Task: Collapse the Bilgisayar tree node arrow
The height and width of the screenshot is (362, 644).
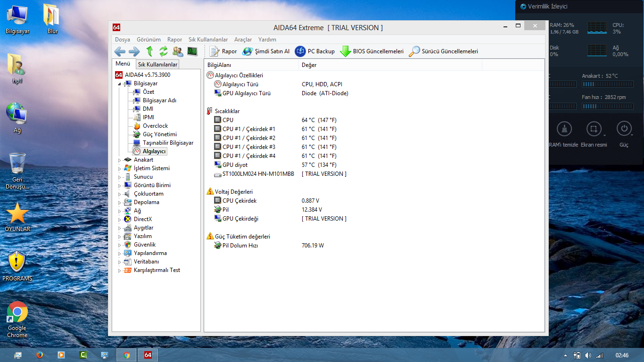Action: pyautogui.click(x=119, y=84)
